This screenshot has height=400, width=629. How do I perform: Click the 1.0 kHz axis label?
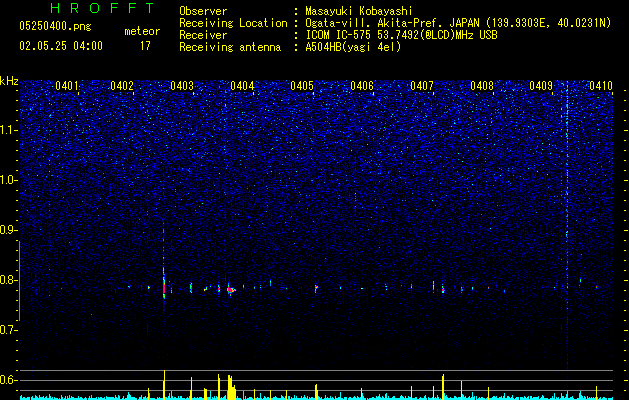[x=8, y=180]
